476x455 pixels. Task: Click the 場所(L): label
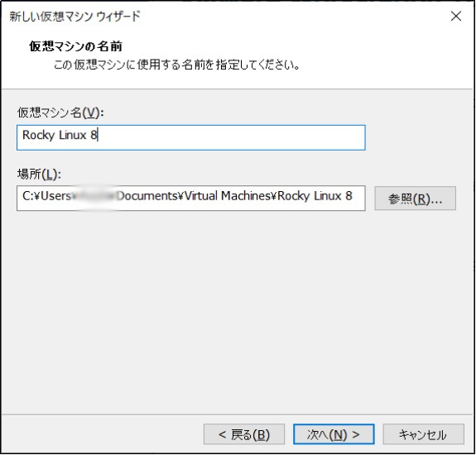point(39,174)
